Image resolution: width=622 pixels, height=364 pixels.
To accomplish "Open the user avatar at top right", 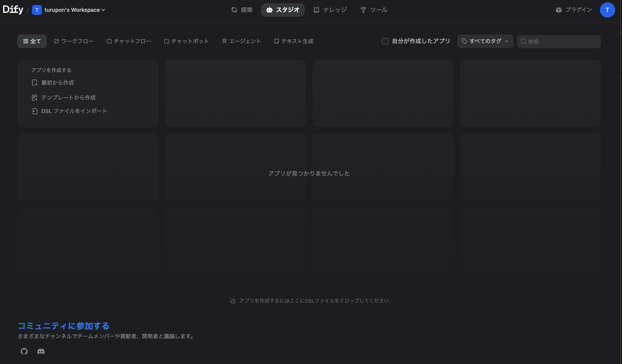I will pyautogui.click(x=608, y=10).
